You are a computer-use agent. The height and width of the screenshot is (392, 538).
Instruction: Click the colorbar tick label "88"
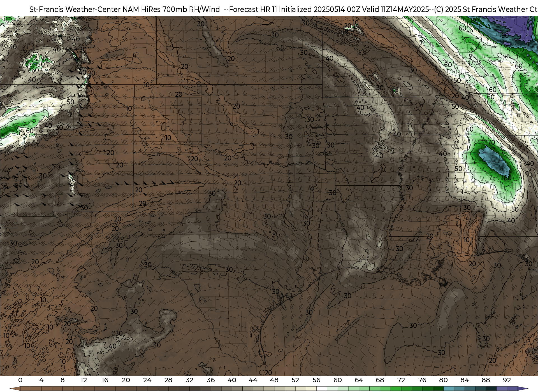(x=486, y=380)
